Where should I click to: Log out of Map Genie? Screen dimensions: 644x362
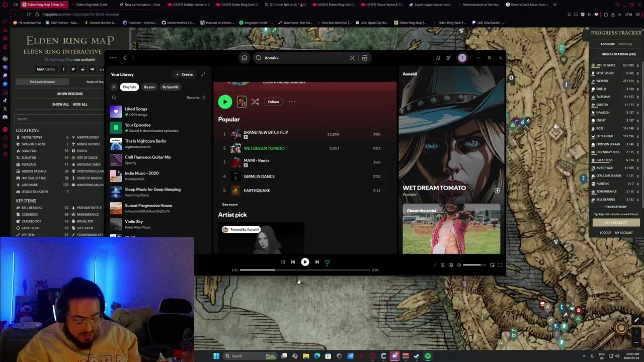(x=605, y=233)
